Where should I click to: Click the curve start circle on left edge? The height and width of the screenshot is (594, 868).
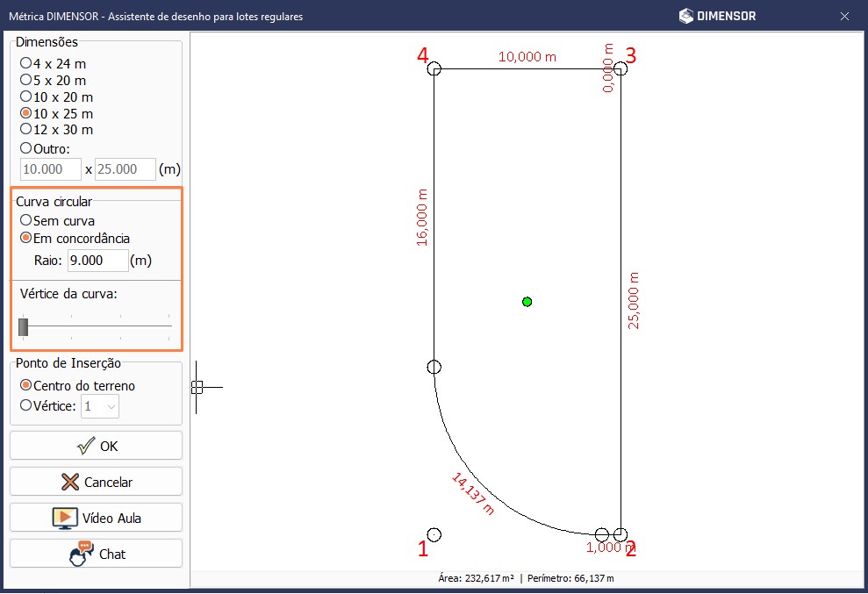coord(434,368)
